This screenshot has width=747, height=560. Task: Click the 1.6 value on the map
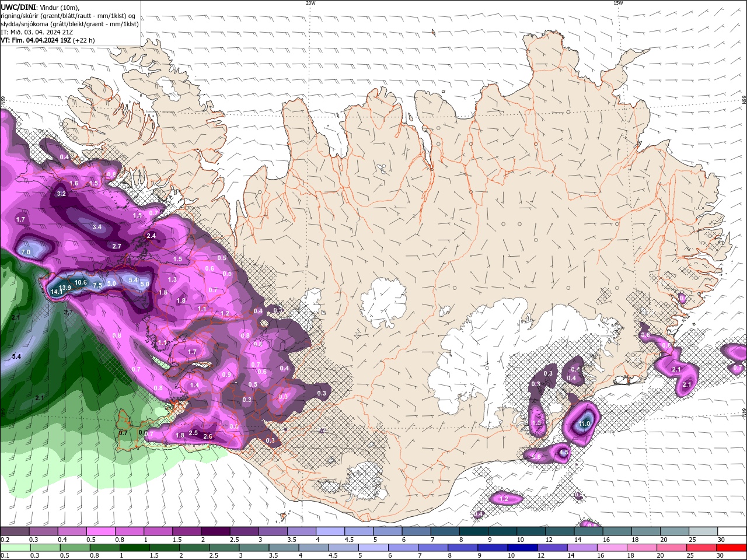(74, 183)
